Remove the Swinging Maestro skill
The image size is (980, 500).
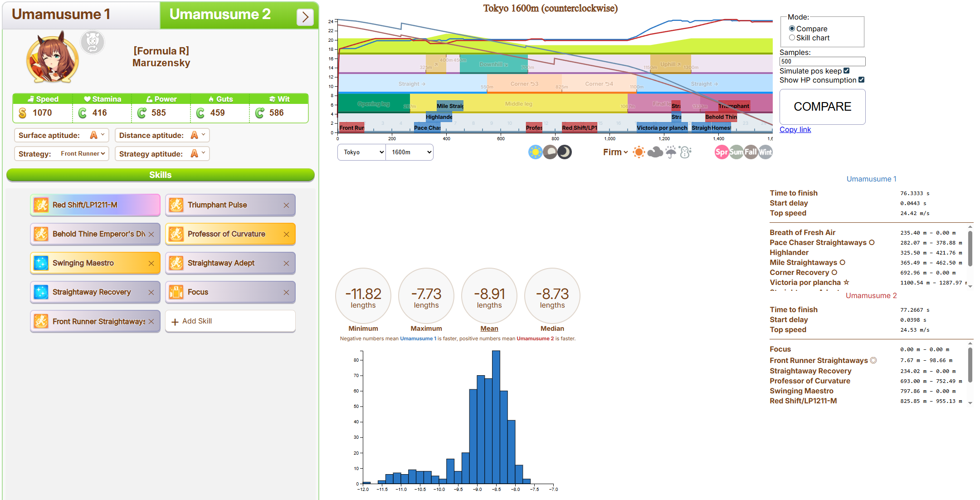151,263
